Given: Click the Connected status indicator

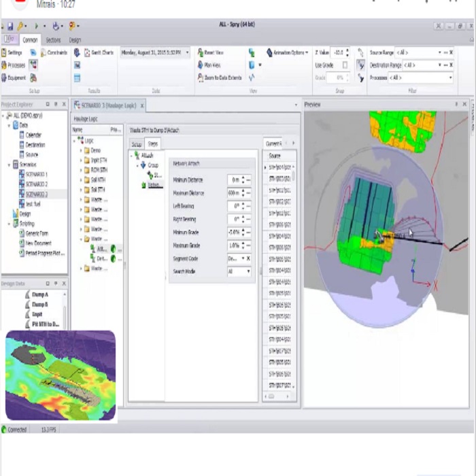Looking at the screenshot, I should 14,430.
